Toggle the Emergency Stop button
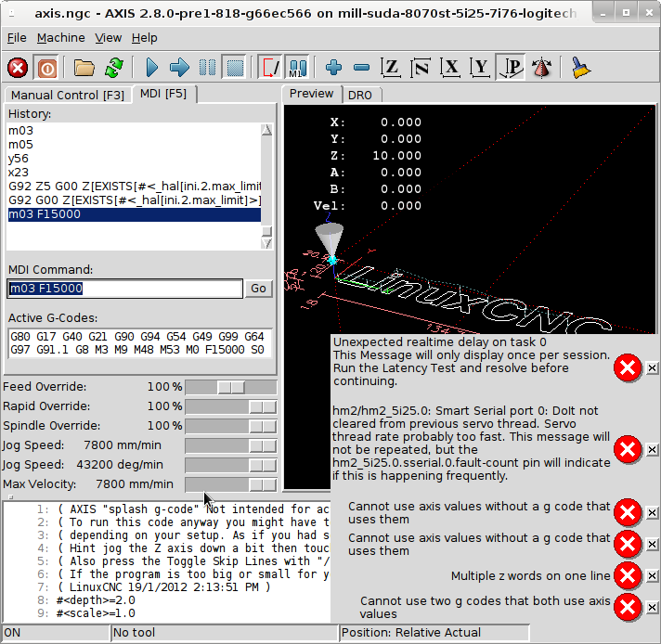 coord(18,68)
